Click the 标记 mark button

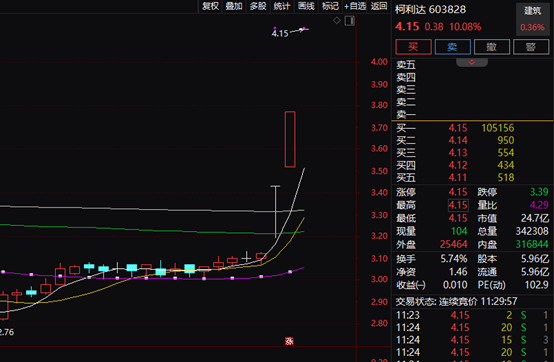(x=330, y=6)
